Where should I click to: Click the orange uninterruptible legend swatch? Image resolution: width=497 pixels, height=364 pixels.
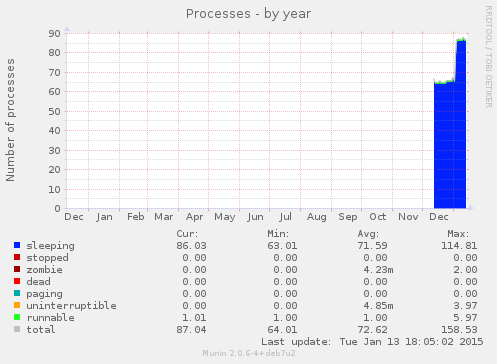point(17,305)
